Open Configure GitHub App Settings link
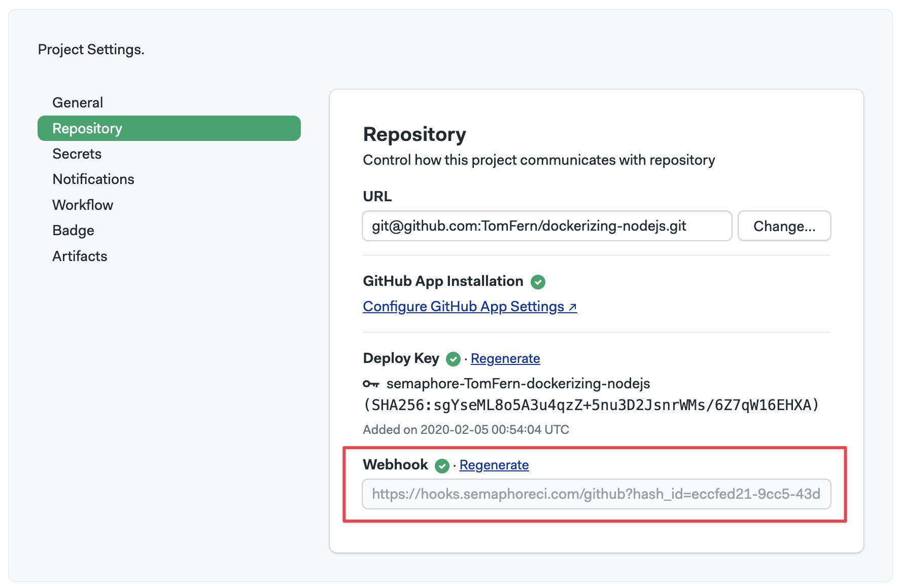The image size is (901, 588). (x=470, y=307)
